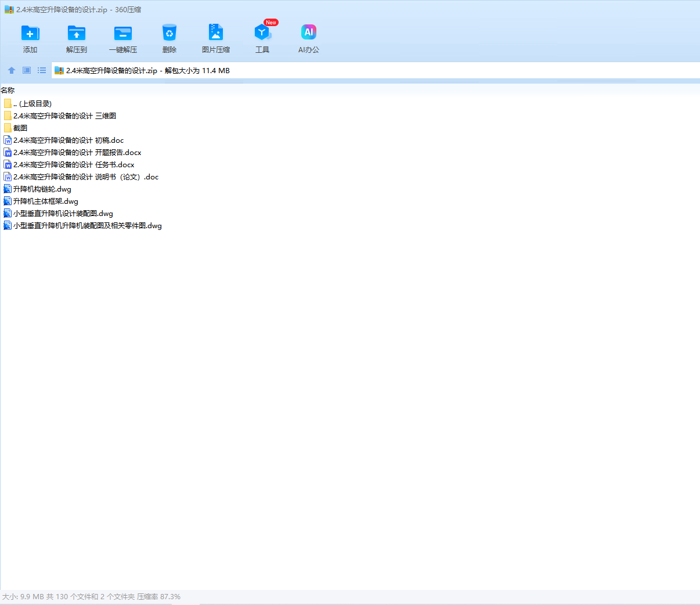Open the 图片压缩 image compression tool
700x605 pixels.
click(x=216, y=33)
